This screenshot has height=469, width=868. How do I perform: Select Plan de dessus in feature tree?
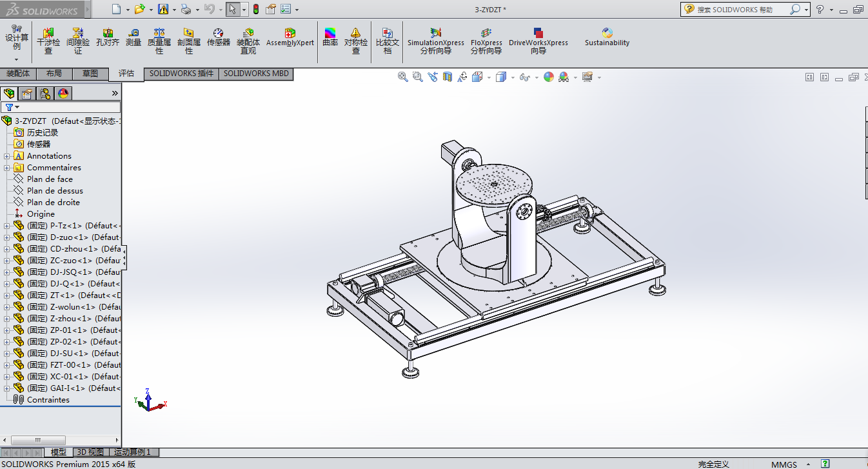[x=55, y=191]
